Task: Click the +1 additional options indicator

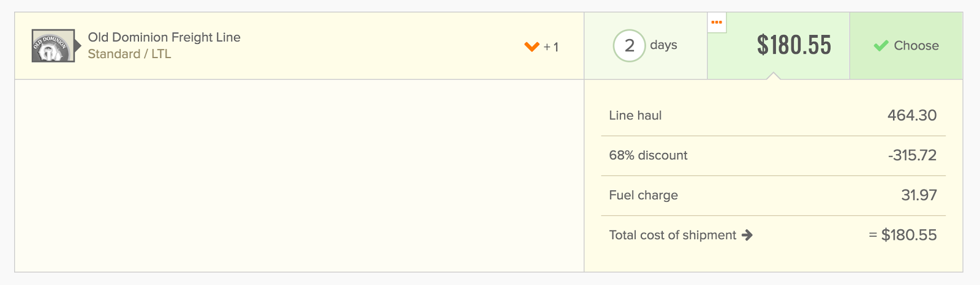Action: pyautogui.click(x=551, y=47)
